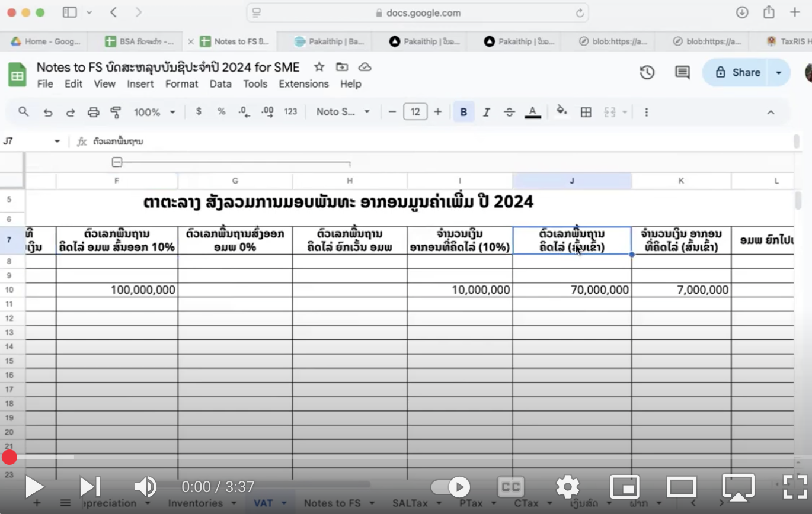The height and width of the screenshot is (514, 812).
Task: Open the Share dropdown arrow
Action: point(778,72)
